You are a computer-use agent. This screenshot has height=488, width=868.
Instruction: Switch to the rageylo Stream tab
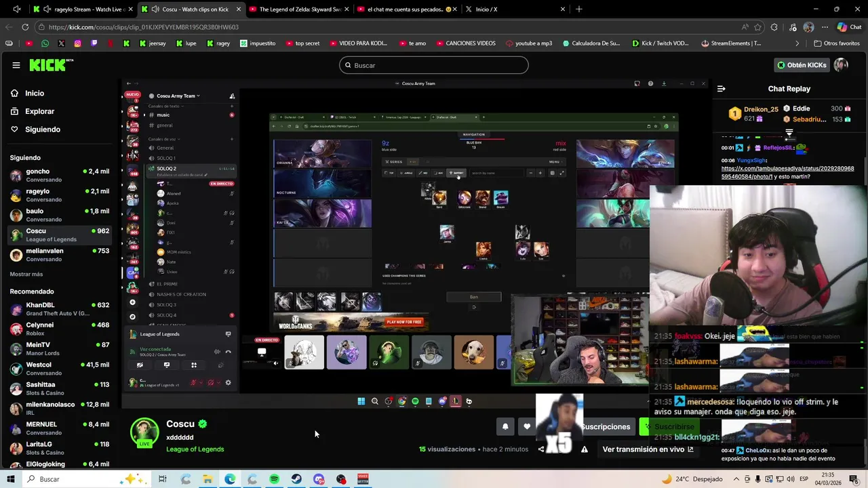pos(83,9)
